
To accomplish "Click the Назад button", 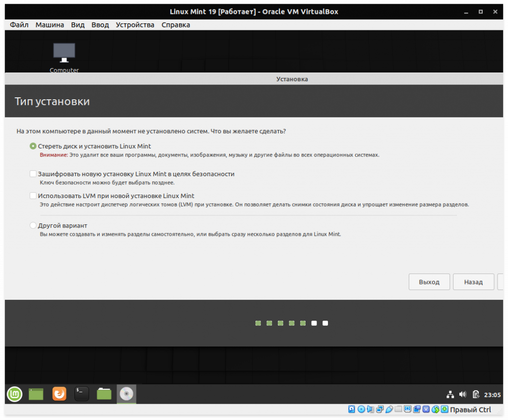I will click(473, 282).
